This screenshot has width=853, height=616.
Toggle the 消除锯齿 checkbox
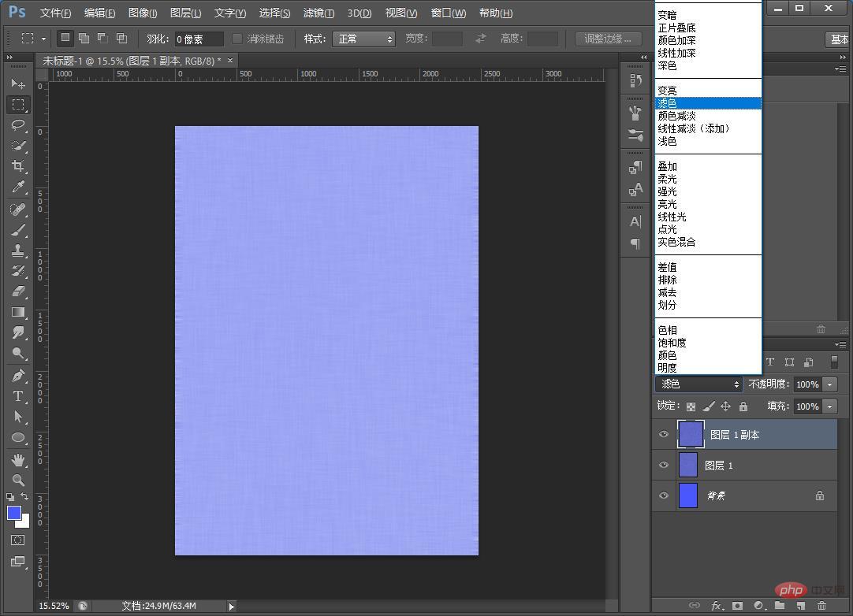(x=237, y=39)
